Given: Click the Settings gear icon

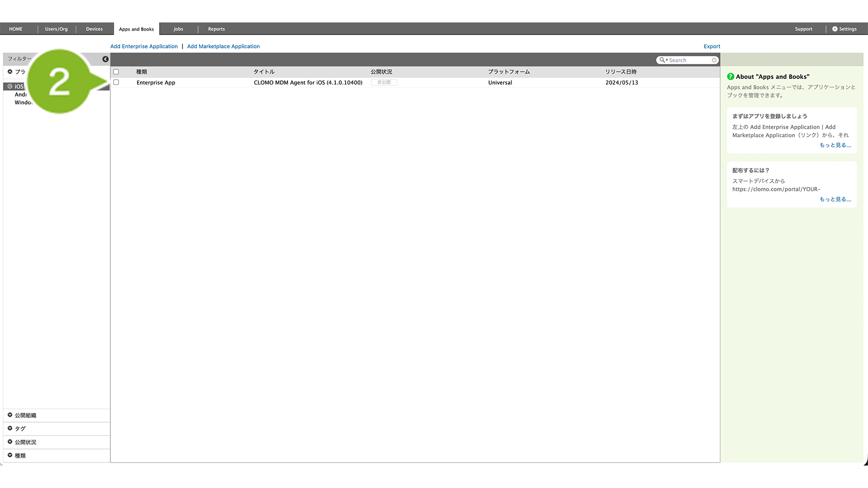Looking at the screenshot, I should tap(835, 29).
